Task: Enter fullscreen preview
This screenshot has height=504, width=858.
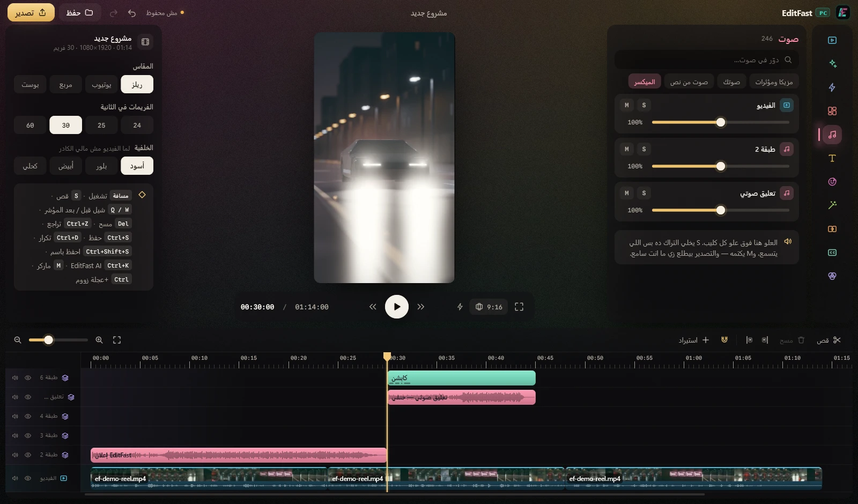Action: click(x=519, y=307)
